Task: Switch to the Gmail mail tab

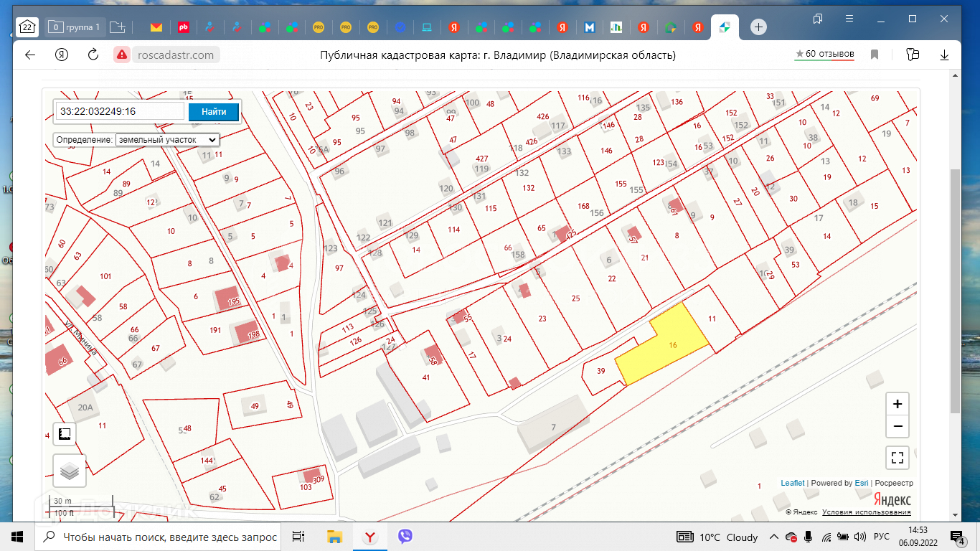Action: point(156,27)
